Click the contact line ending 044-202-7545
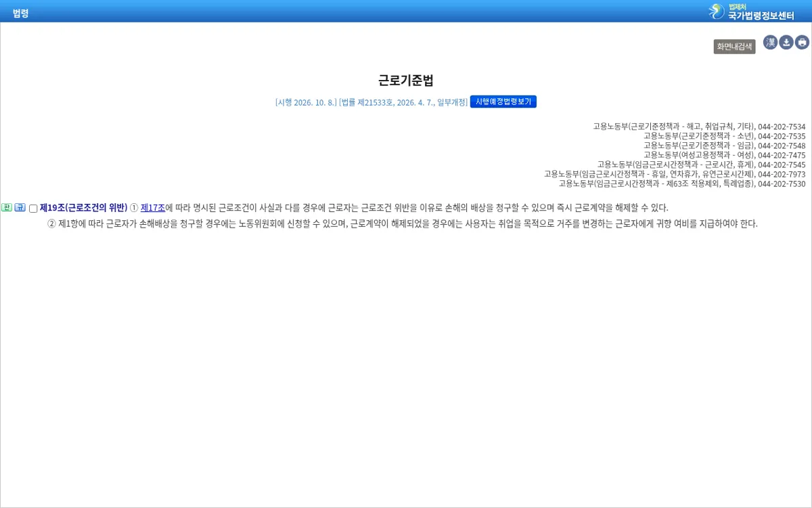This screenshot has height=508, width=812. pos(701,165)
